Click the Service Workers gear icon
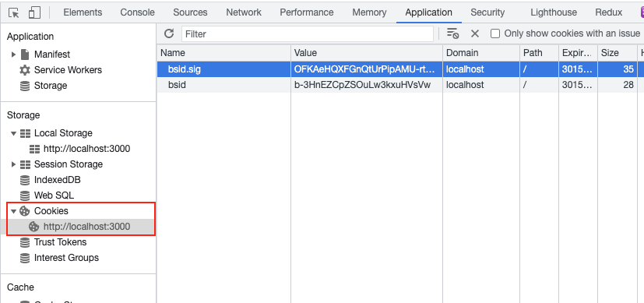This screenshot has height=303, width=644. (25, 70)
